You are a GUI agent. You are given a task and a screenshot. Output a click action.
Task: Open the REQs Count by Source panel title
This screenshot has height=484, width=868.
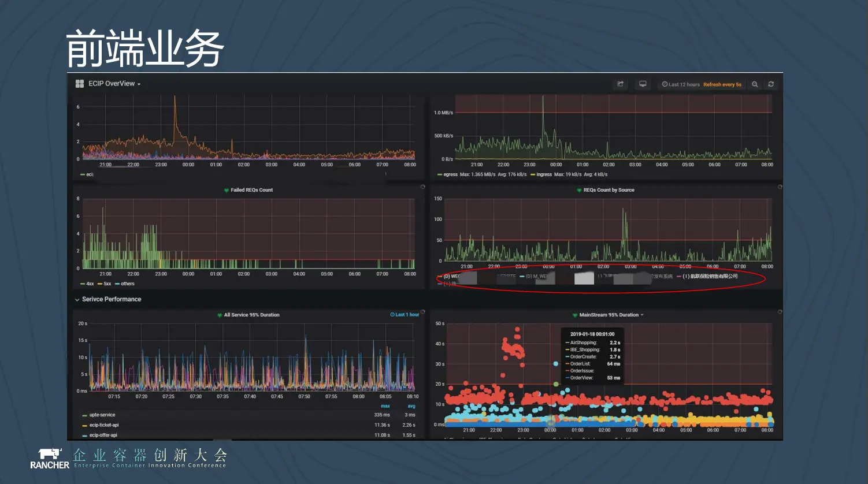coord(609,190)
